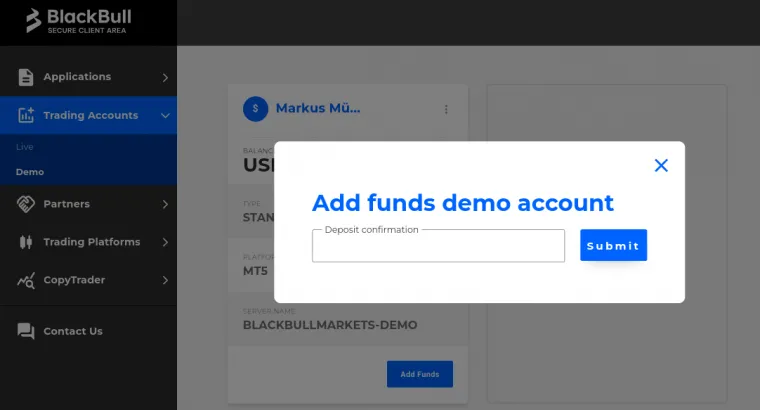Click the CopyTrader chart search icon
The width and height of the screenshot is (760, 410).
[x=26, y=280]
